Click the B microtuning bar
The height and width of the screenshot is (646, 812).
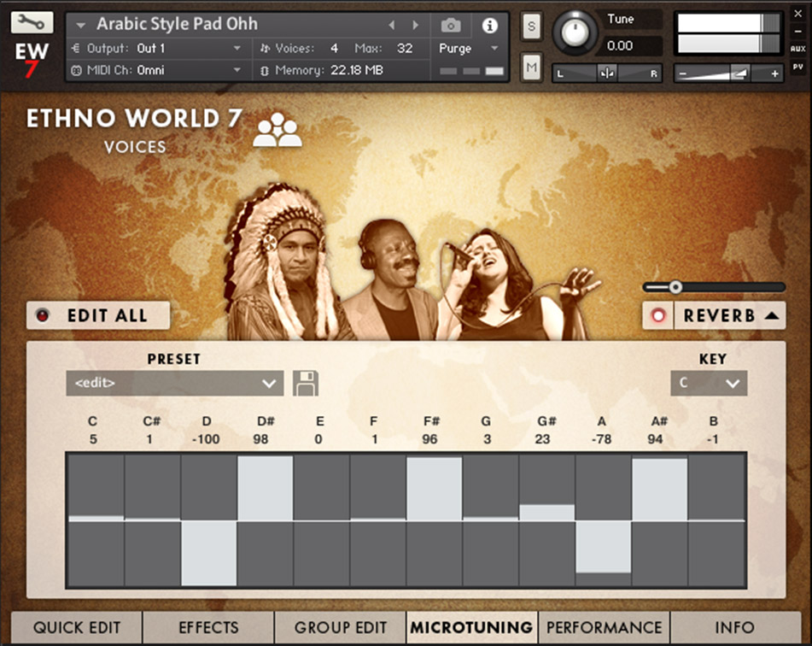point(716,520)
